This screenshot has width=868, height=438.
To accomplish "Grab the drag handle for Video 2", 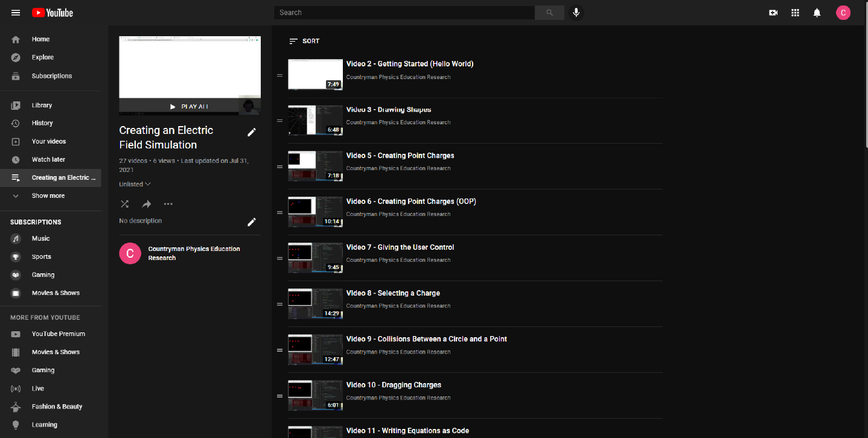I will pos(279,75).
